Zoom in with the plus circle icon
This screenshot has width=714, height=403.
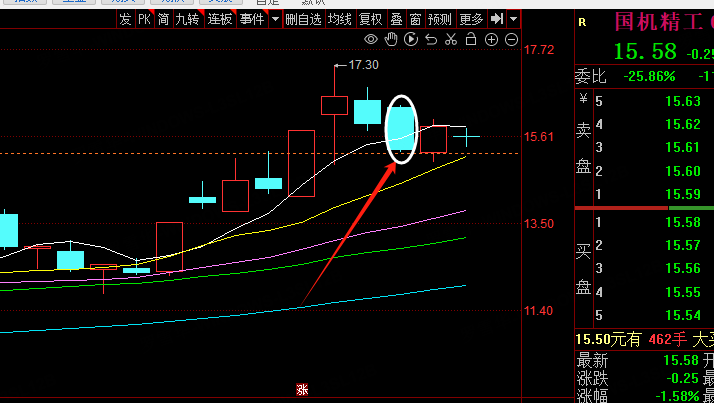pos(491,40)
